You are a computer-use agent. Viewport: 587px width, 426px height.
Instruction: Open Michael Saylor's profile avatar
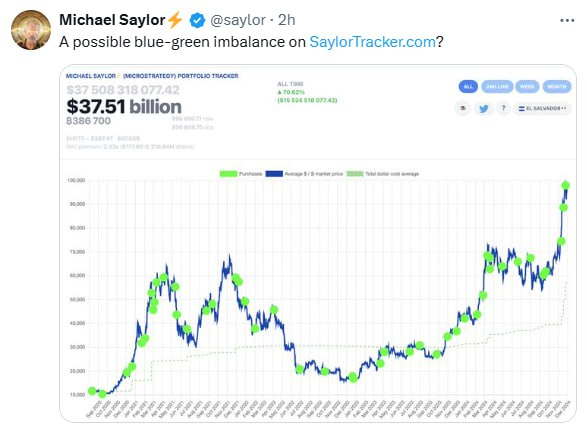coord(31,30)
